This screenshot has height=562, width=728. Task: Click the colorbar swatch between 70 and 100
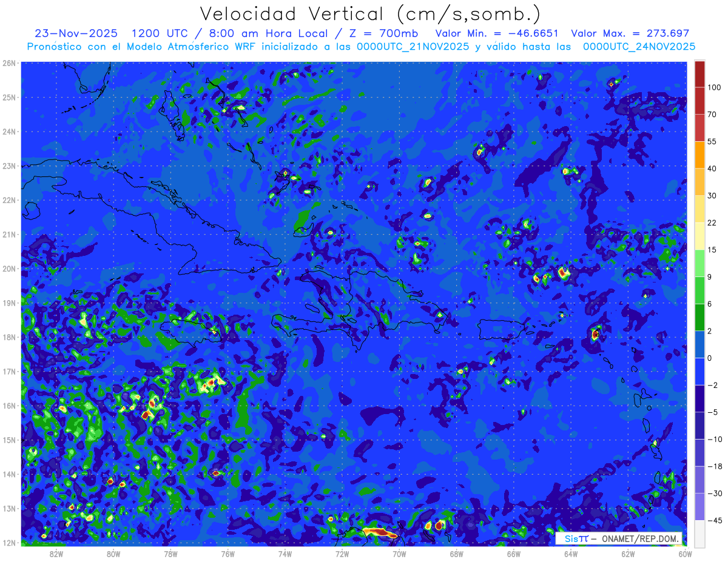[x=699, y=101]
